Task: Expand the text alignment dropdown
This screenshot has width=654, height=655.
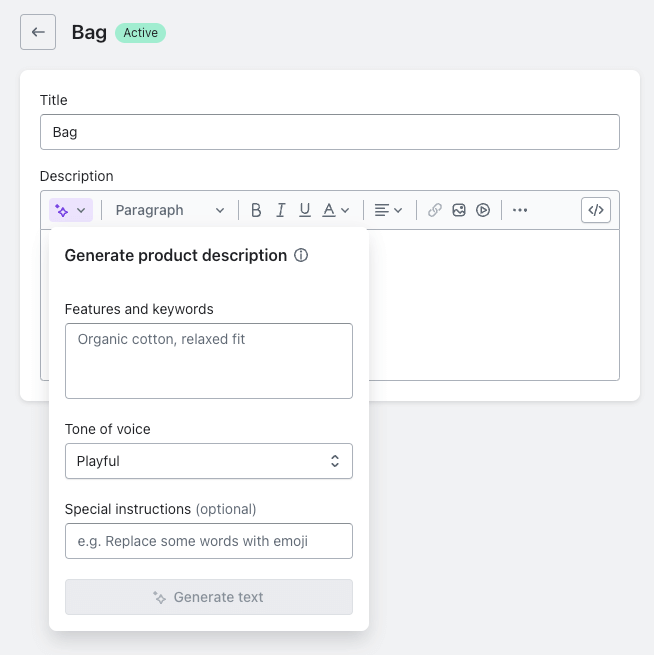Action: 388,210
